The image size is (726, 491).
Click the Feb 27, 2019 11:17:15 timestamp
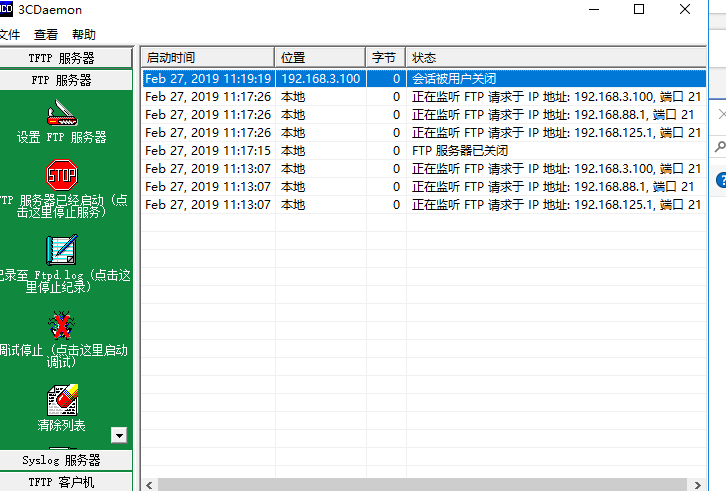(208, 151)
